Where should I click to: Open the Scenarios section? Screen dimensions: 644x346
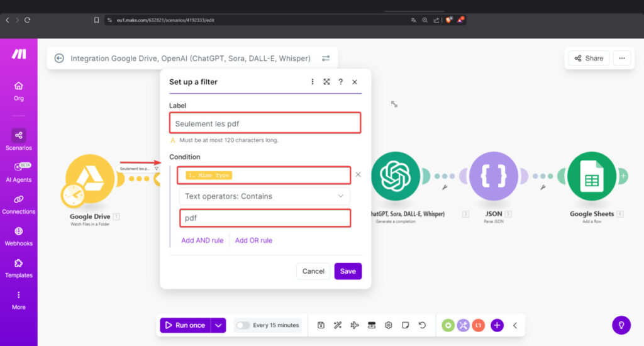[x=18, y=140]
